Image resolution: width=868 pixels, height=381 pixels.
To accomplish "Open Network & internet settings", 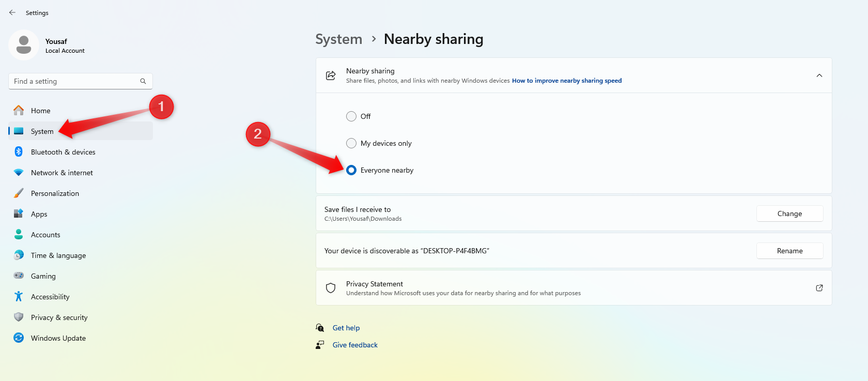I will pos(81,173).
